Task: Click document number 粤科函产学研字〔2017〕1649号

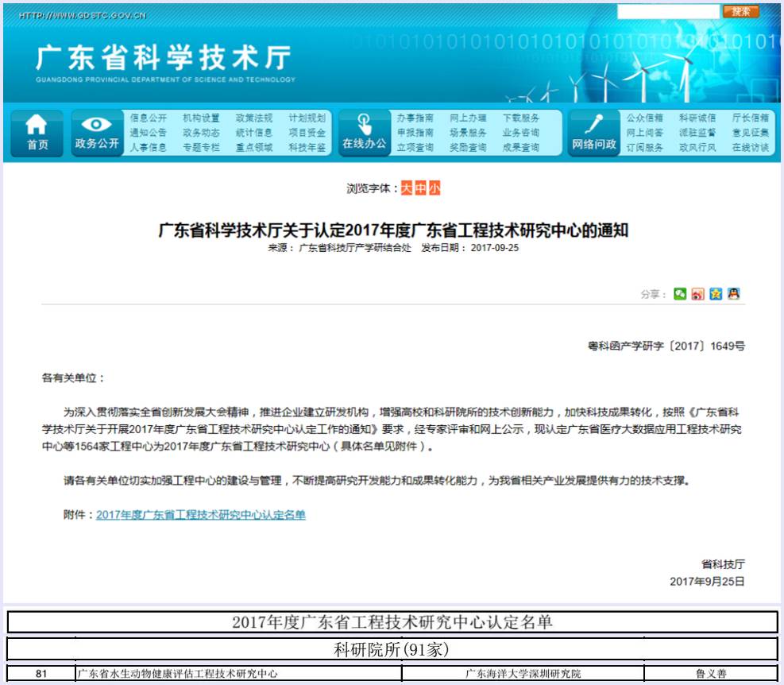Action: pos(666,346)
